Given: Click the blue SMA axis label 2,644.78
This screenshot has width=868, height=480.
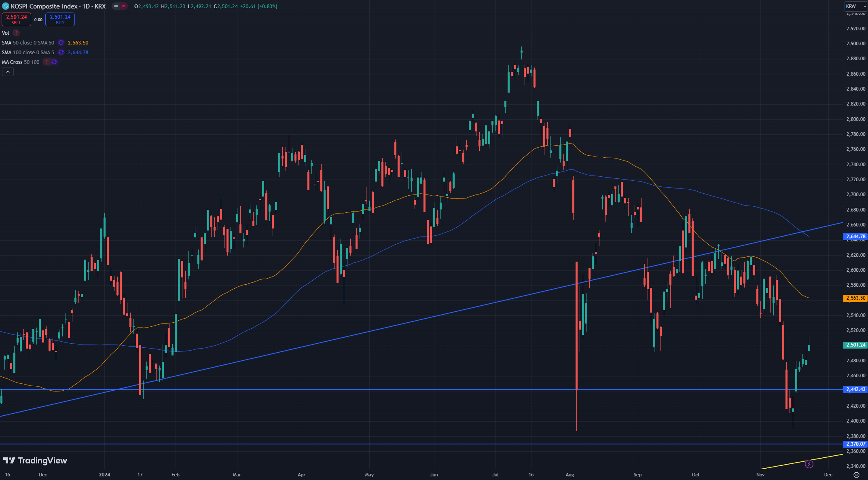Looking at the screenshot, I should (x=855, y=237).
